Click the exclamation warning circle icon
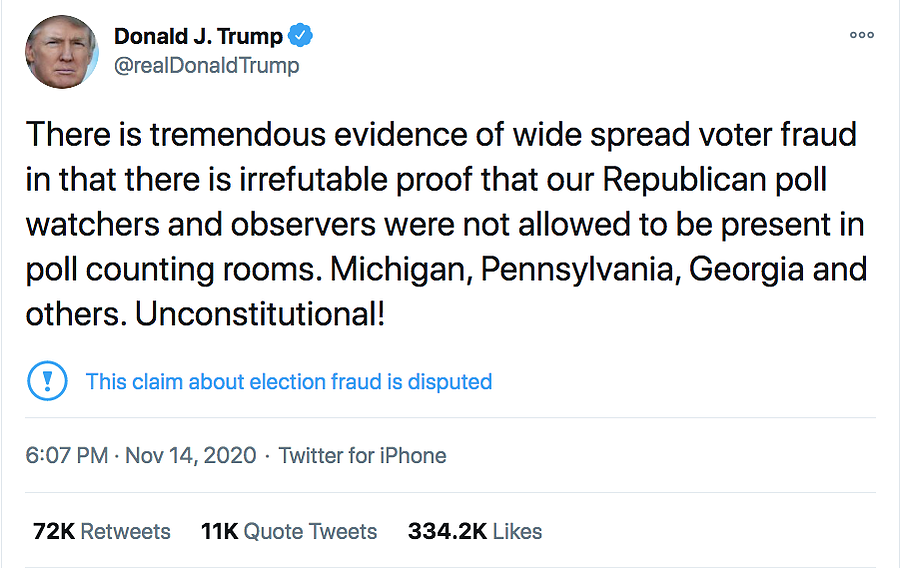This screenshot has width=901, height=568. click(48, 381)
